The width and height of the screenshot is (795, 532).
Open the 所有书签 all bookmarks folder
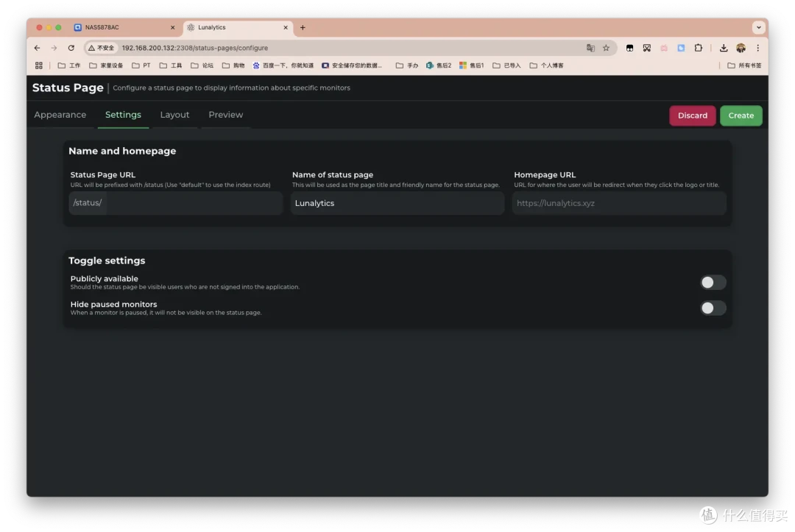point(744,65)
